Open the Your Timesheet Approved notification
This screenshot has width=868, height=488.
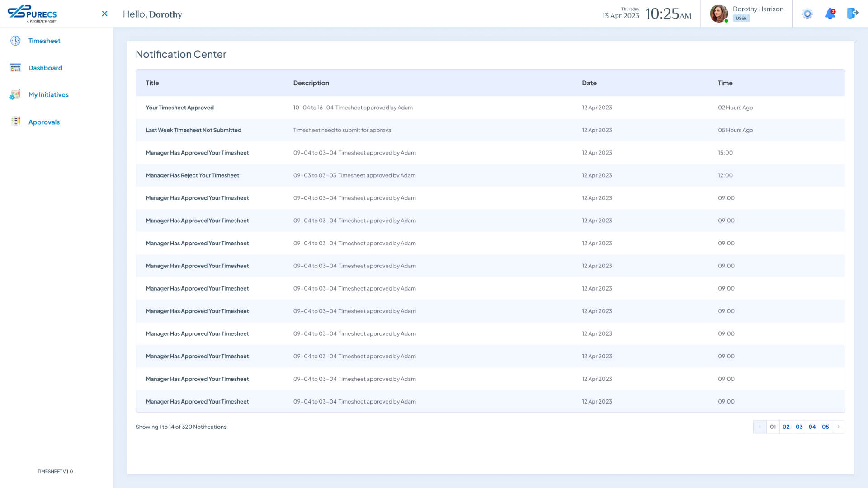click(180, 108)
